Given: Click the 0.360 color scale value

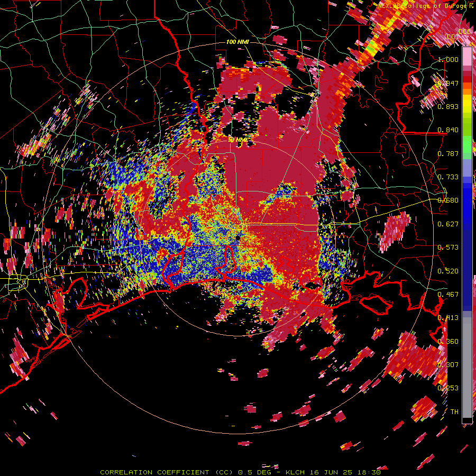Looking at the screenshot, I should point(448,341).
